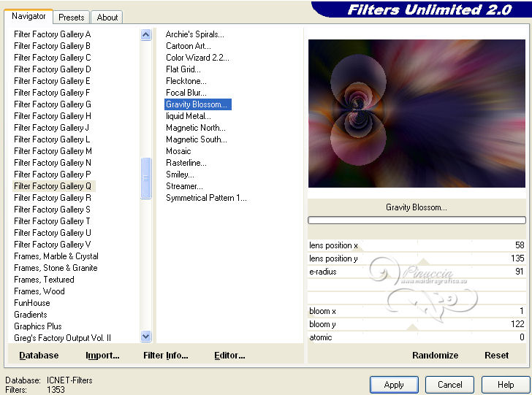Choose the Cartoon Art filter
This screenshot has height=395, width=532.
coord(189,46)
